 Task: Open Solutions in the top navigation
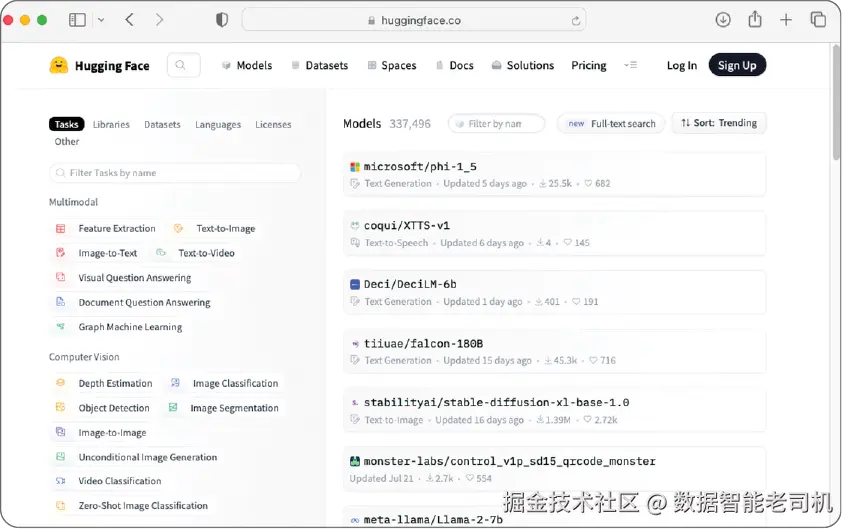pyautogui.click(x=523, y=66)
